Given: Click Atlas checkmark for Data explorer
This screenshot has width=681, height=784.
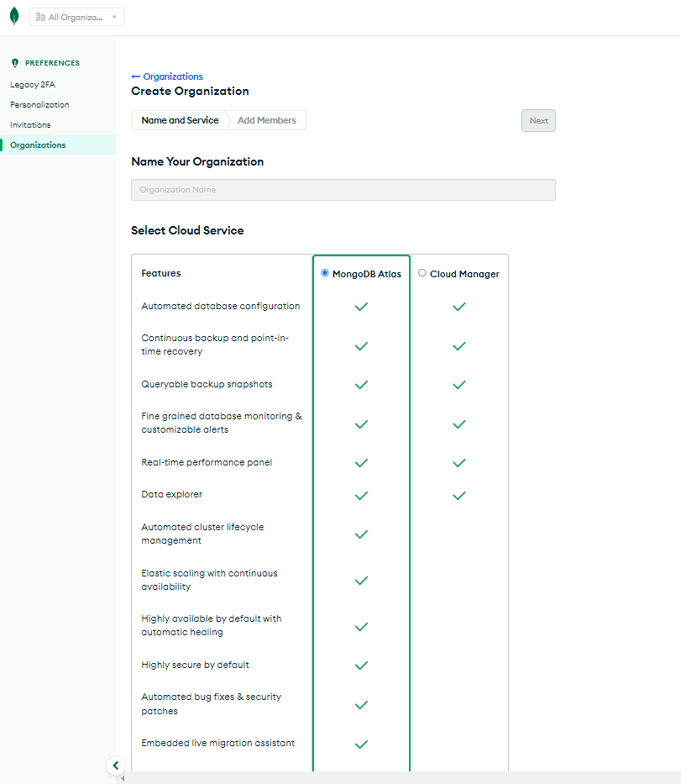Looking at the screenshot, I should [361, 496].
